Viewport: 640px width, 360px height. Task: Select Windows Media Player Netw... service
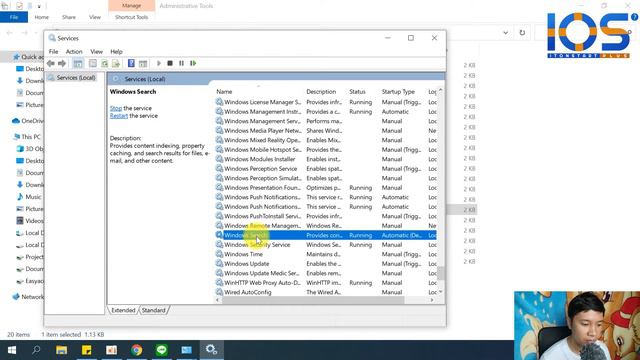coord(326,131)
